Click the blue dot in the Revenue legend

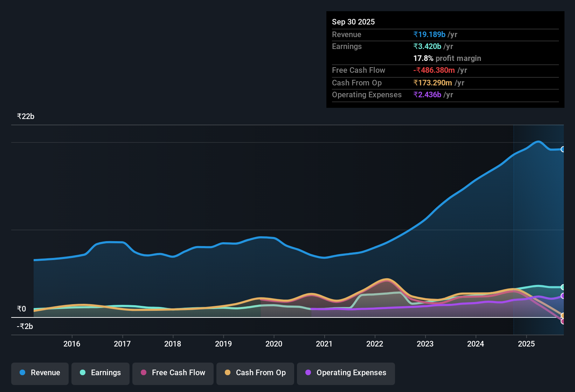coord(22,373)
